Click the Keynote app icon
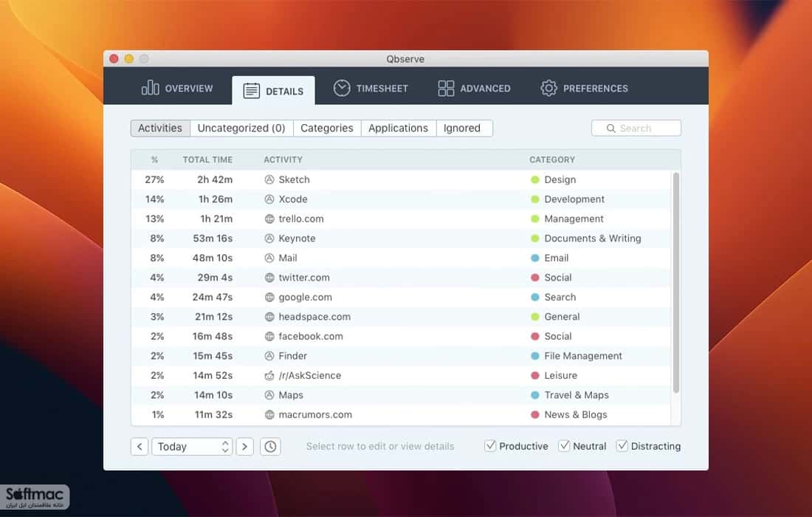 [269, 239]
